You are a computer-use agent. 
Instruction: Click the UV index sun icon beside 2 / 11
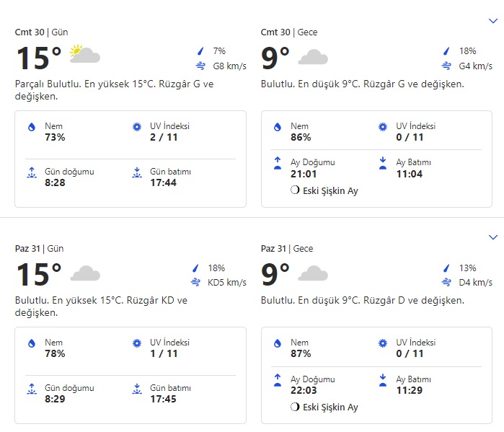click(x=137, y=127)
